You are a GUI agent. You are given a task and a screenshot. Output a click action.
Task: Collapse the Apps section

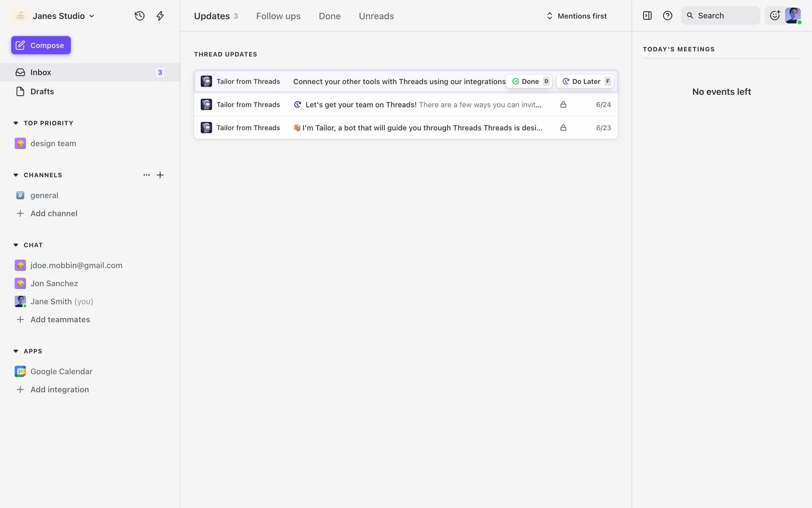16,351
